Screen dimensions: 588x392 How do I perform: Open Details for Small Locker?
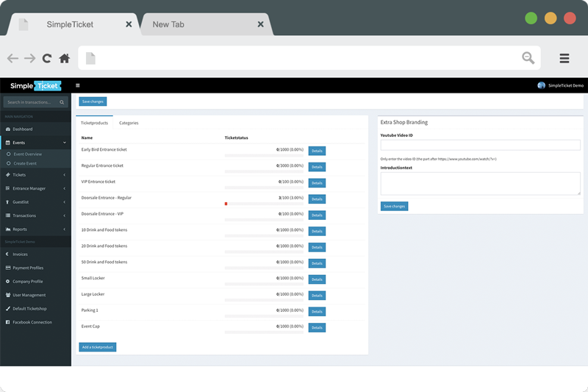[x=317, y=279]
